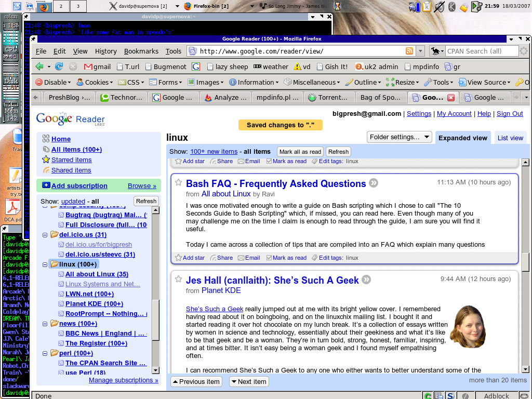
Task: Open Bash FAQ original page arrow icon
Action: click(373, 183)
